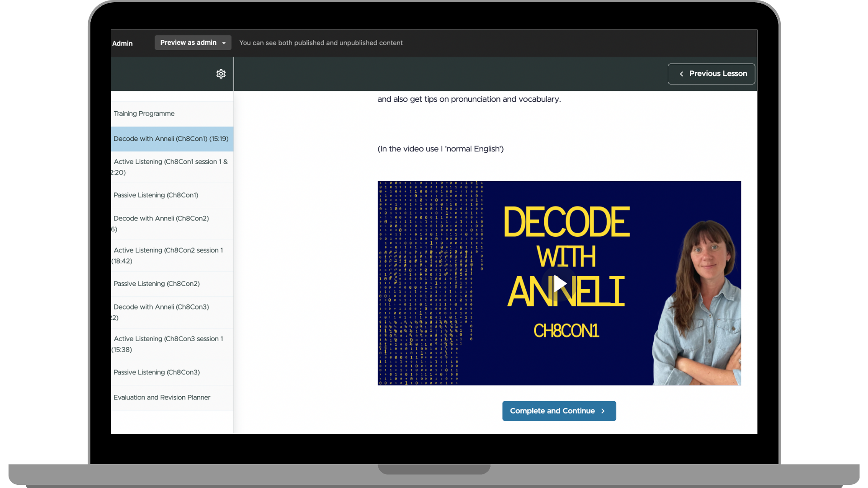
Task: Open Decode with Anneli (Ch8Con3) lesson
Action: 172,312
